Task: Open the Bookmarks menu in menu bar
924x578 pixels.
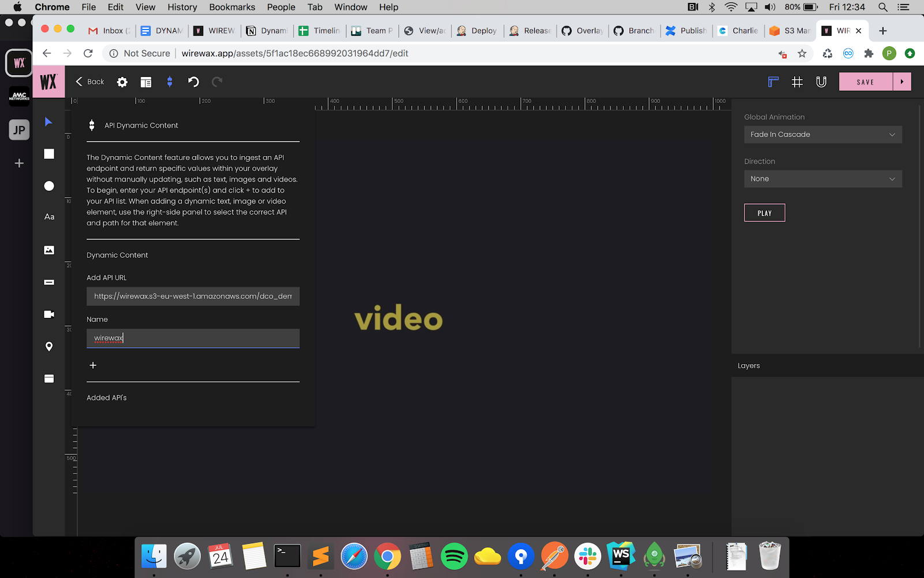Action: tap(232, 7)
